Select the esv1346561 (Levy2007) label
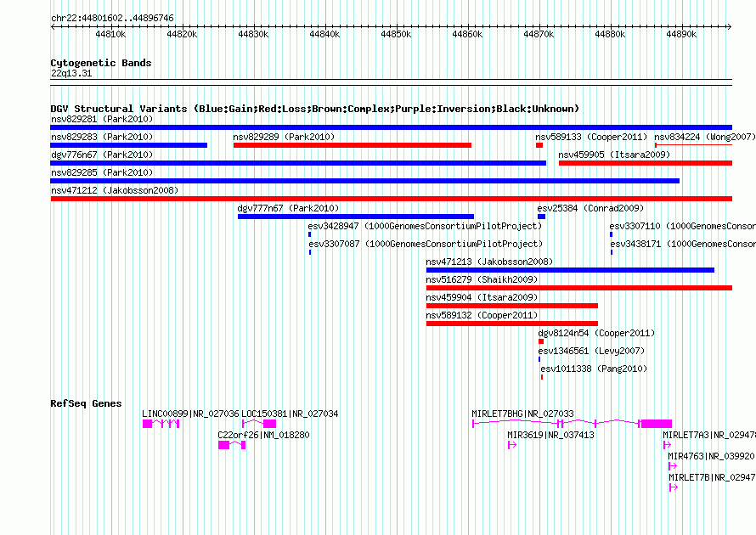 (591, 351)
